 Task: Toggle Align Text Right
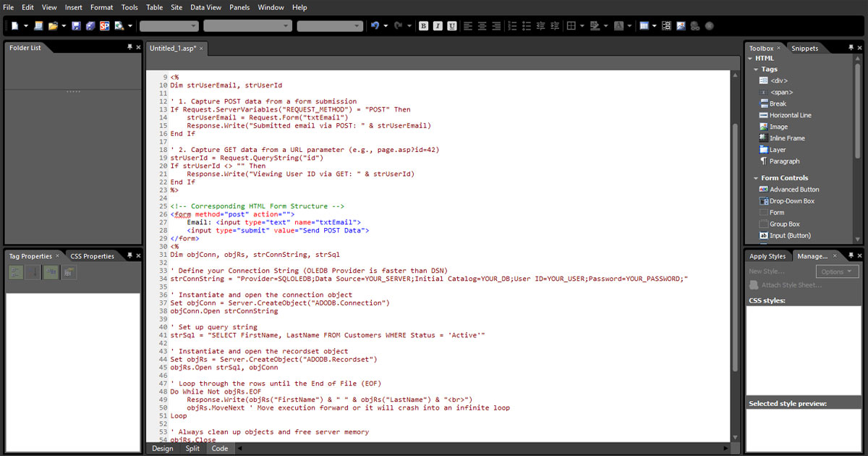(x=496, y=25)
